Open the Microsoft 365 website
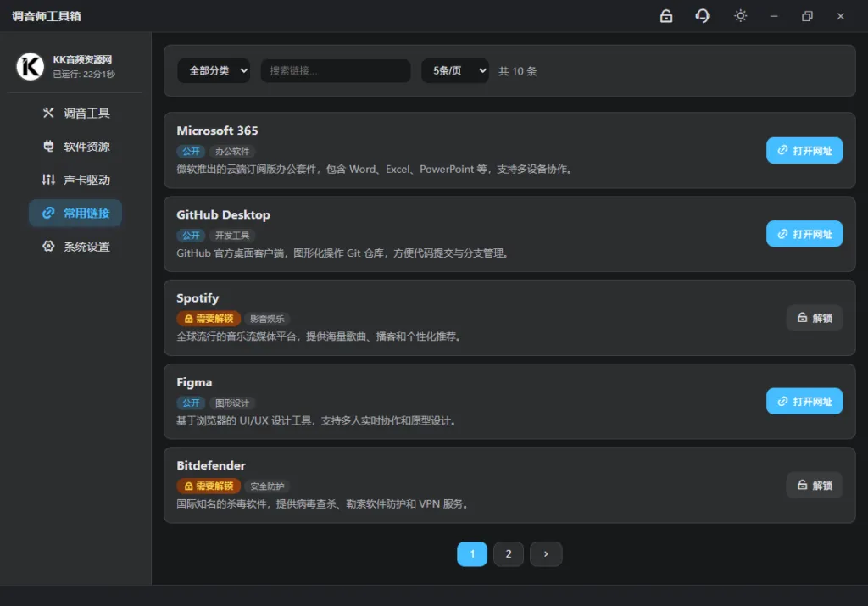Image resolution: width=868 pixels, height=606 pixels. 804,151
